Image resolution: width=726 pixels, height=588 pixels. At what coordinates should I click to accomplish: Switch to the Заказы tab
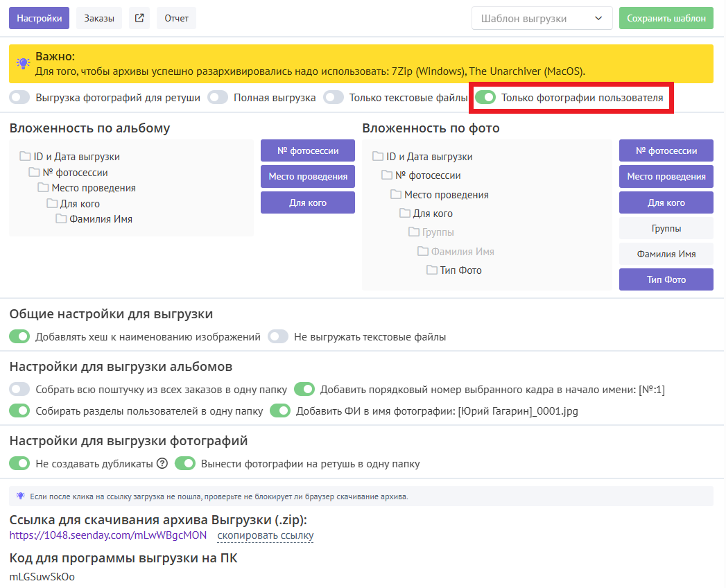point(99,19)
